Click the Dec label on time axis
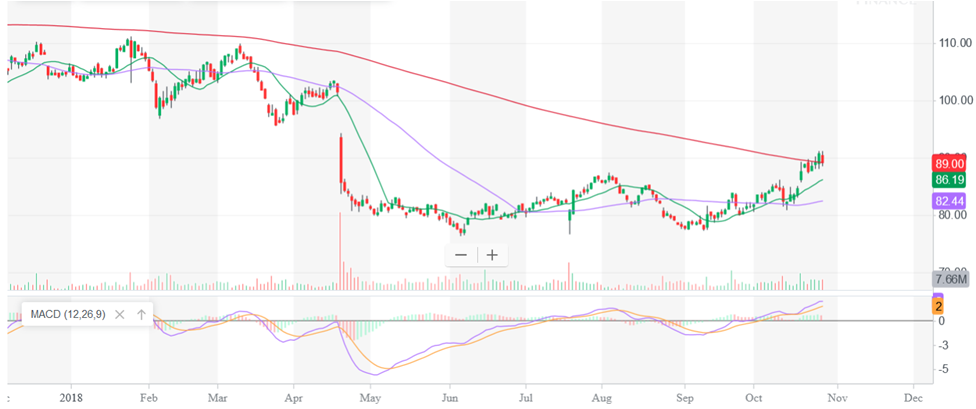 (x=912, y=395)
